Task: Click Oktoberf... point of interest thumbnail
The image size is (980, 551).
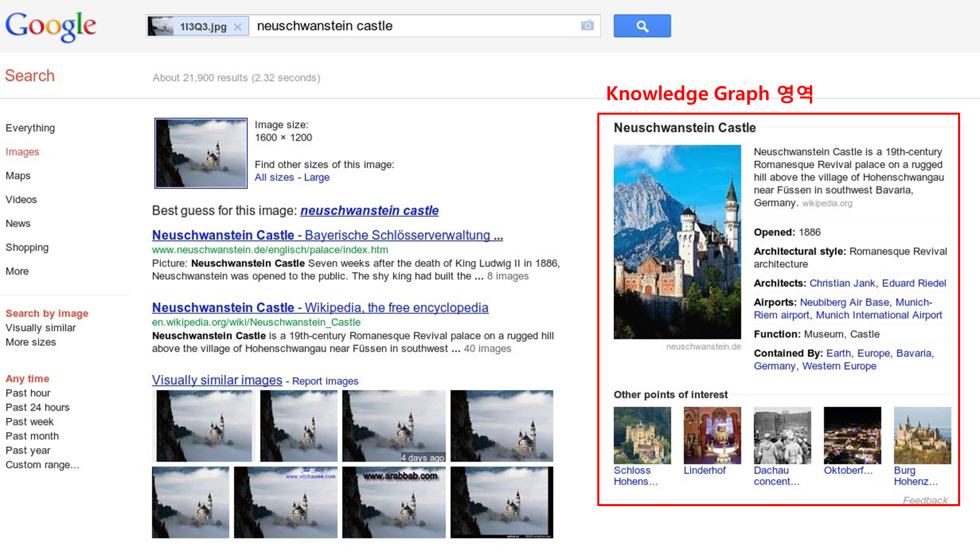Action: [x=852, y=435]
